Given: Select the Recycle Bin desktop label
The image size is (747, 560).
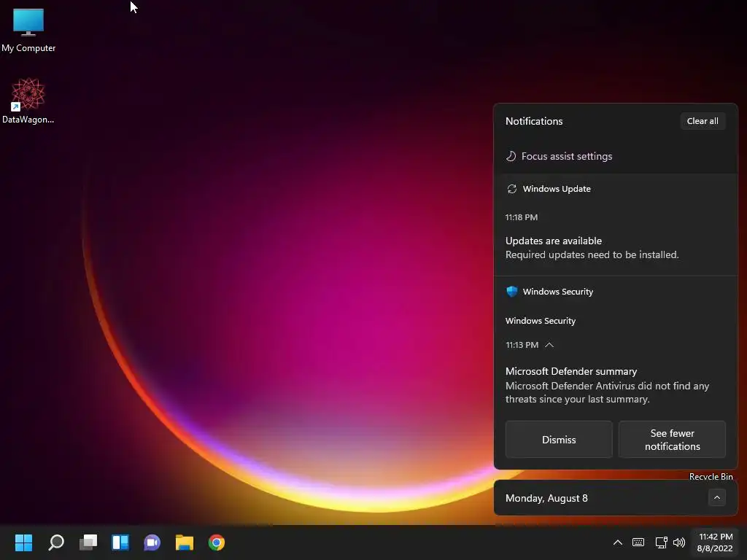Looking at the screenshot, I should [711, 476].
